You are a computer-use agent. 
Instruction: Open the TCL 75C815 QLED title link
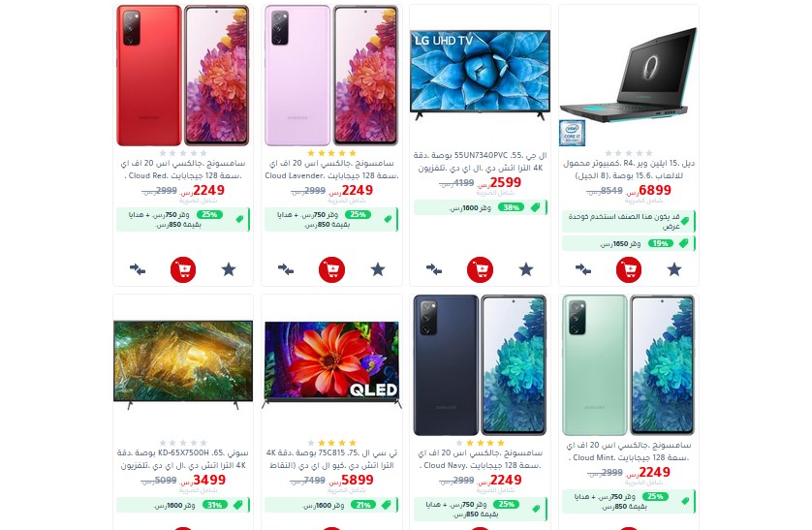[x=332, y=459]
